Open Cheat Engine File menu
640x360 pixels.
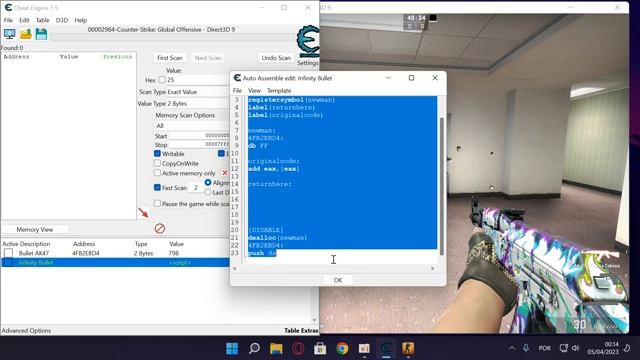click(x=8, y=20)
